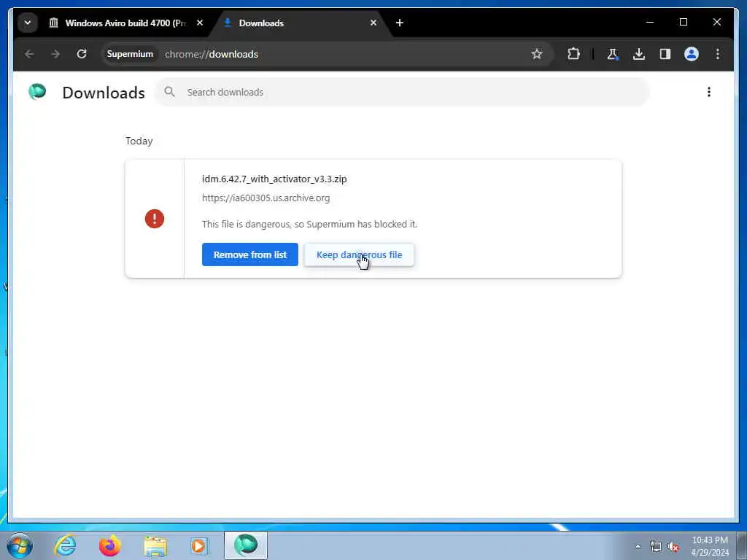The width and height of the screenshot is (747, 560).
Task: Click the network tray icon
Action: click(x=656, y=547)
